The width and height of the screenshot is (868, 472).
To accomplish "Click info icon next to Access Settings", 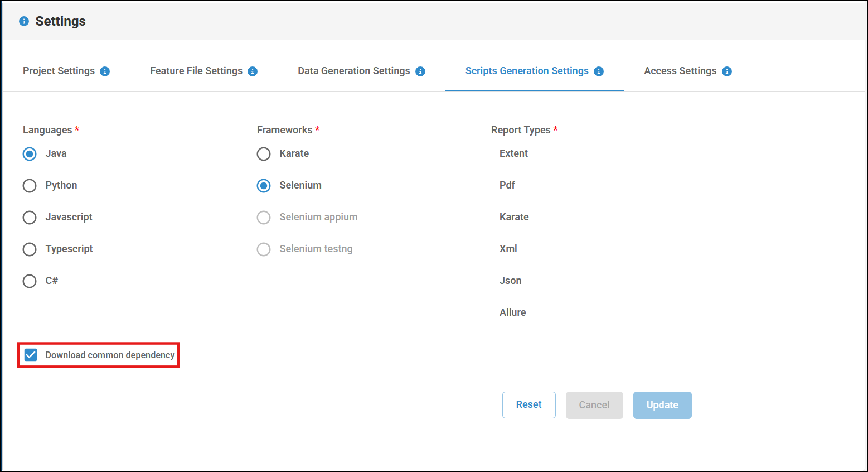I will pyautogui.click(x=727, y=71).
